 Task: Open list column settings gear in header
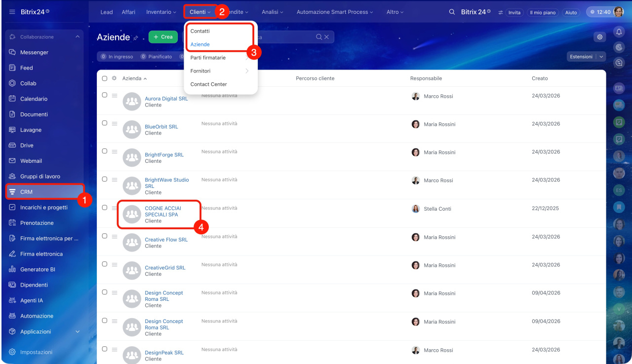114,78
